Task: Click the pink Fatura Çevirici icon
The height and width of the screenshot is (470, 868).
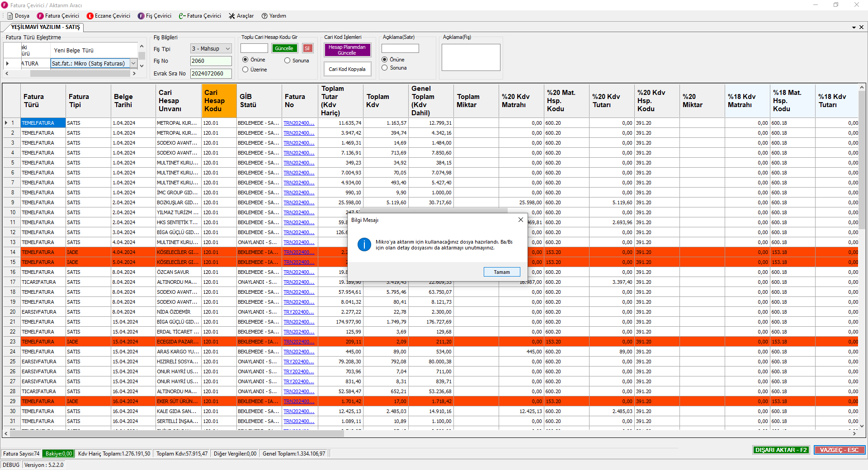Action: click(40, 16)
